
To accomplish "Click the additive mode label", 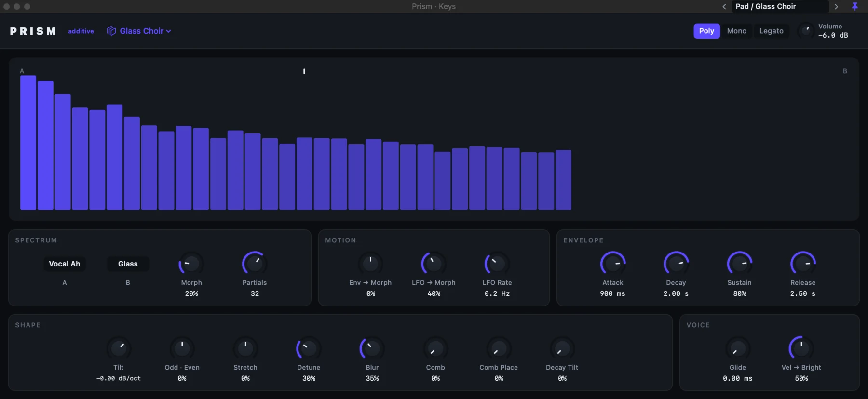I will 81,31.
